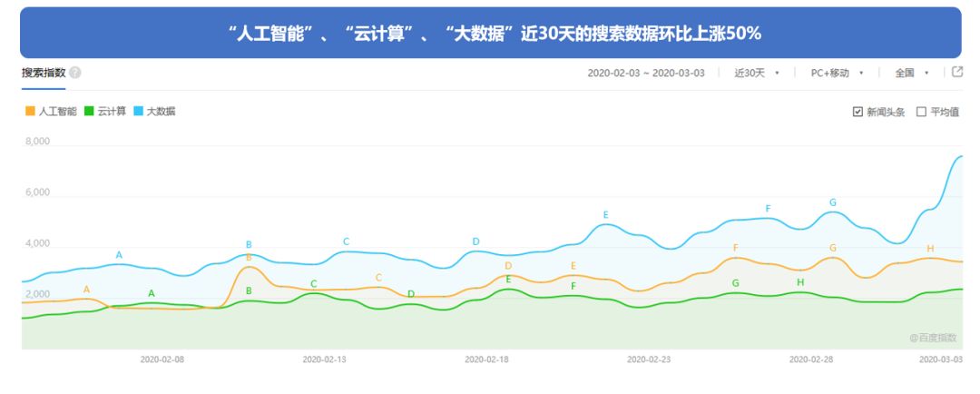Click the date range 2020-02-03 ~ 2020-03-03
The image size is (980, 394).
[x=646, y=73]
